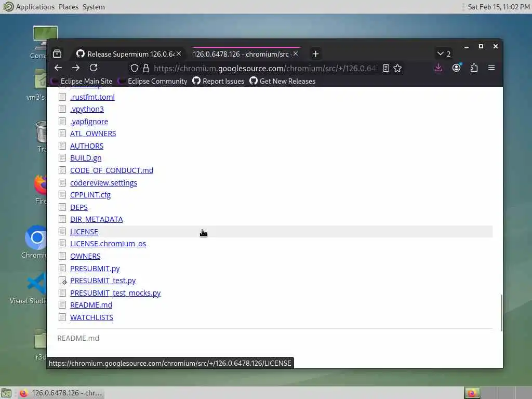Open the extensions puzzle icon
This screenshot has height=399, width=532.
coord(474,68)
